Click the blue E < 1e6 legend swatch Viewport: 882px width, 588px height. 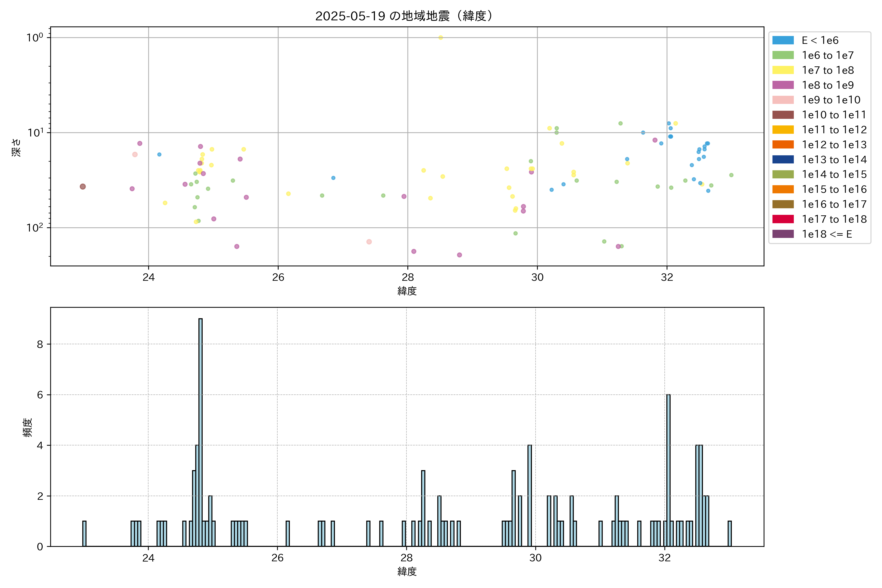(783, 40)
